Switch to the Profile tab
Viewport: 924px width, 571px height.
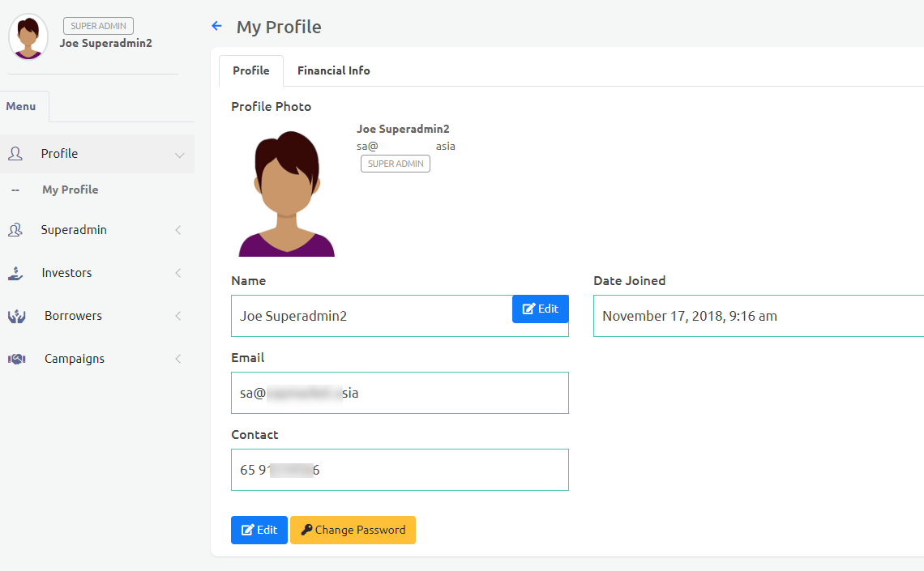click(x=251, y=70)
